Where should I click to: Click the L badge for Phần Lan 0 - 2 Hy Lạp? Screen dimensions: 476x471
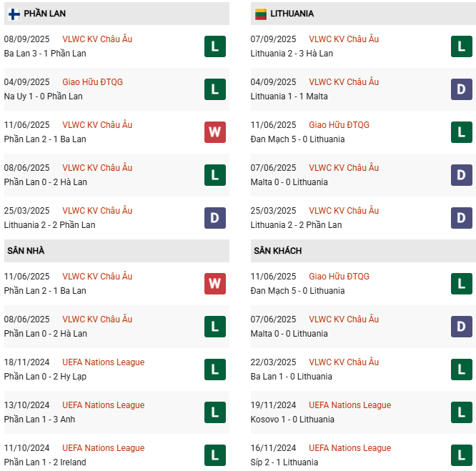214,370
